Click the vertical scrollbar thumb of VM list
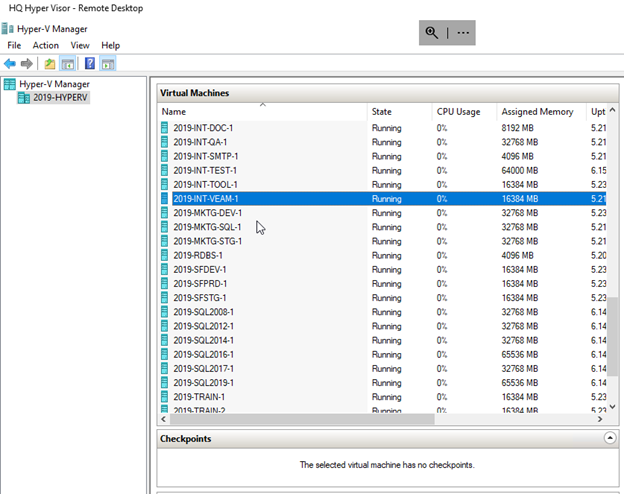 click(612, 336)
